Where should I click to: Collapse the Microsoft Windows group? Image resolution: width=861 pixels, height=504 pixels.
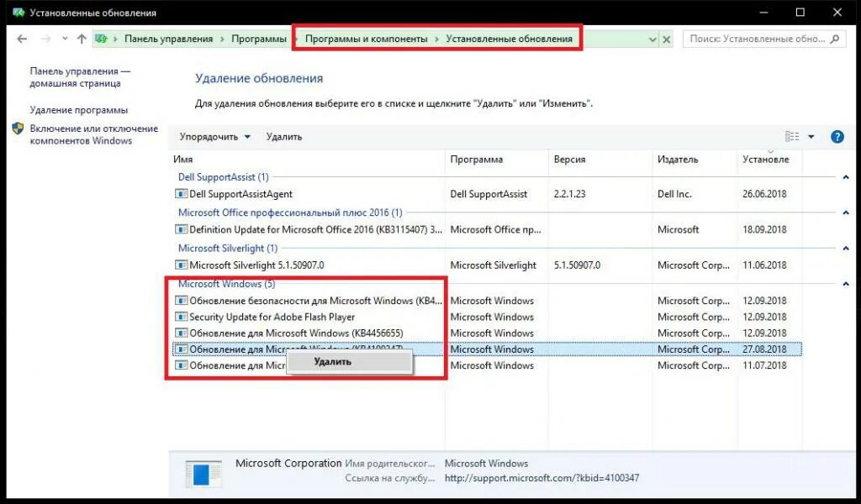tap(846, 284)
